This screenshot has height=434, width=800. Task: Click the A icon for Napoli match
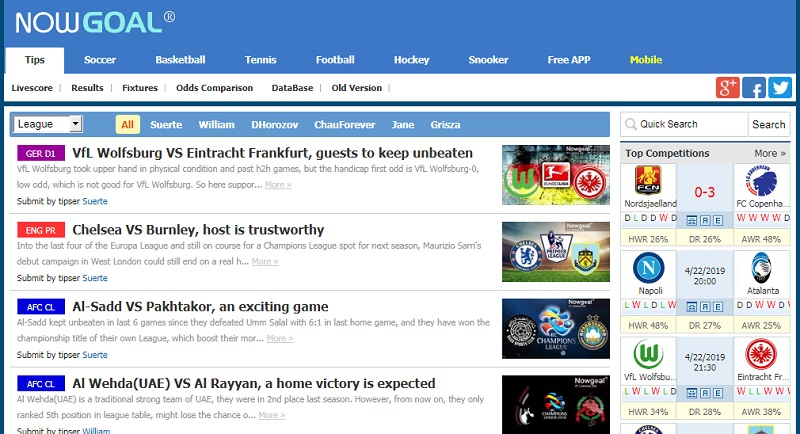tap(705, 307)
